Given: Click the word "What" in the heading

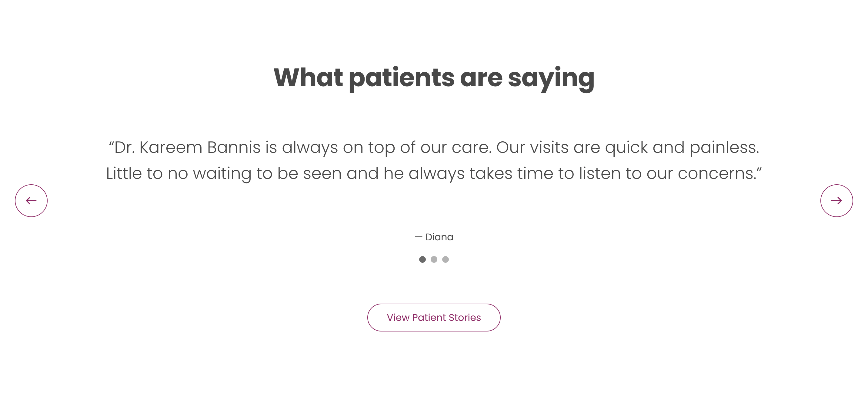Looking at the screenshot, I should tap(308, 77).
